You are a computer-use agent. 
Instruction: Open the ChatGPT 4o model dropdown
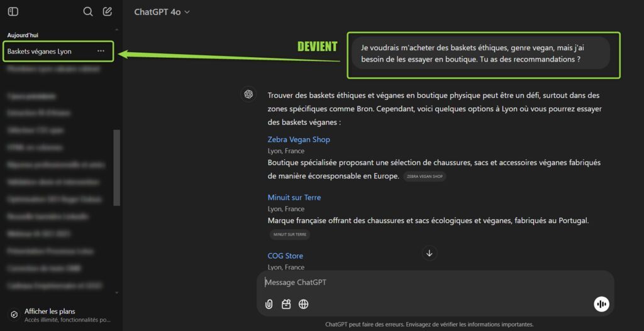tap(162, 13)
